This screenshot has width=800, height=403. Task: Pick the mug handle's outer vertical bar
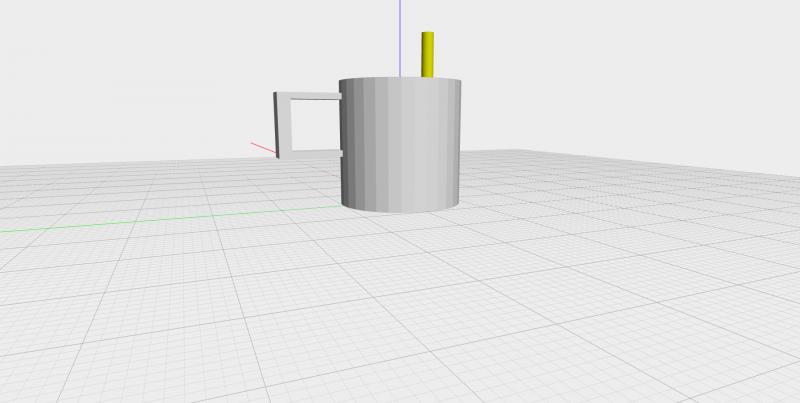279,125
